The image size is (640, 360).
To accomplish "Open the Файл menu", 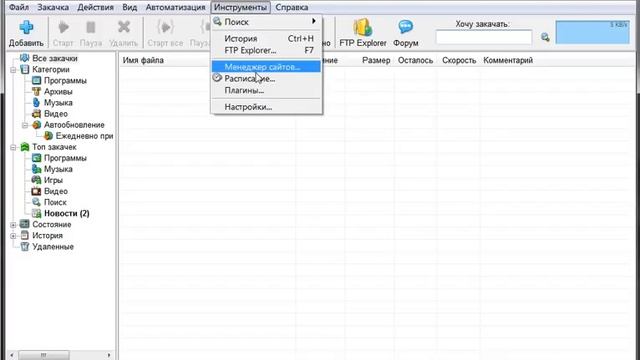I will click(19, 7).
